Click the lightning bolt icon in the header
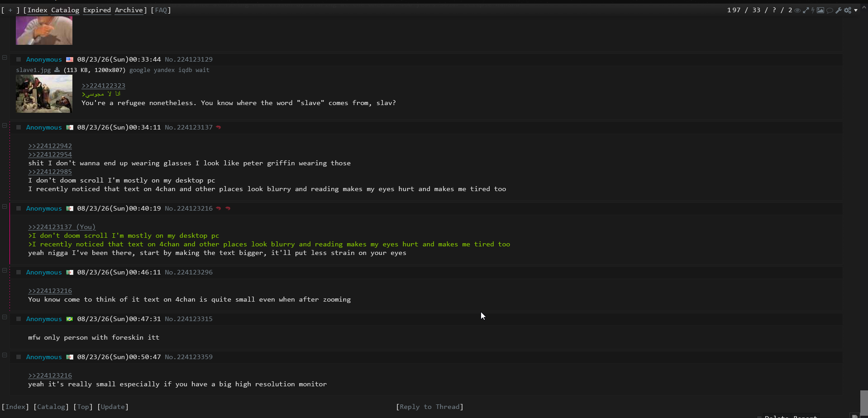Viewport: 868px width, 418px height. point(813,10)
